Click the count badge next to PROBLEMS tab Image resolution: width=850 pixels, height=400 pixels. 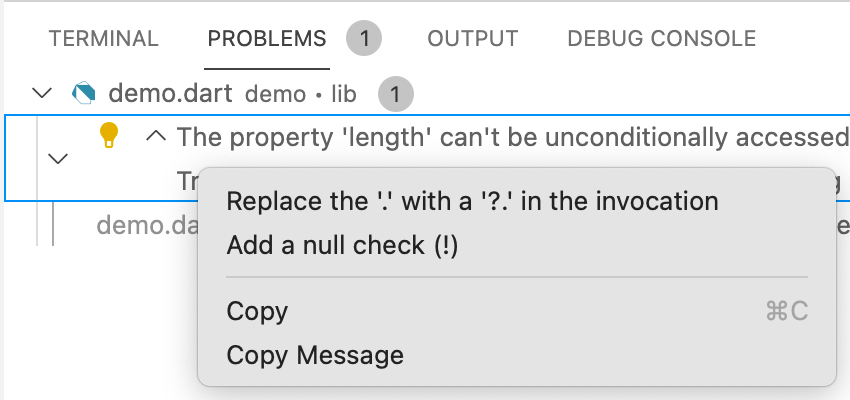coord(364,38)
